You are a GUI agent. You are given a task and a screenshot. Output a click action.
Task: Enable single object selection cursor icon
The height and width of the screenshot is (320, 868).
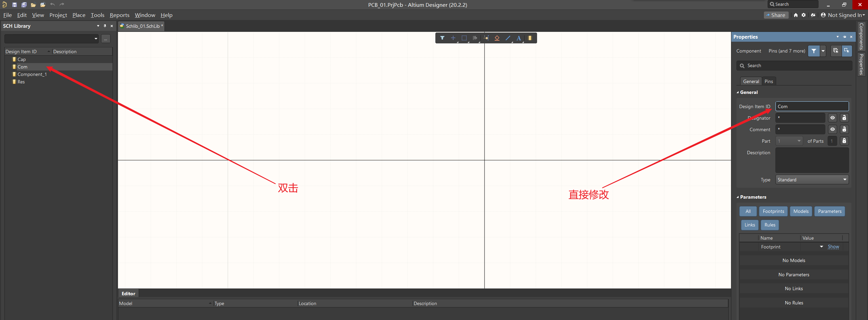tap(847, 51)
